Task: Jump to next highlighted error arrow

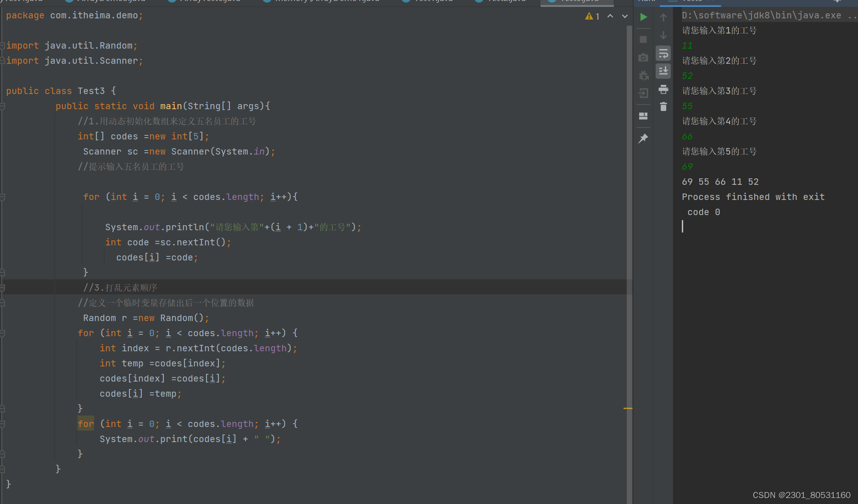Action: [624, 16]
